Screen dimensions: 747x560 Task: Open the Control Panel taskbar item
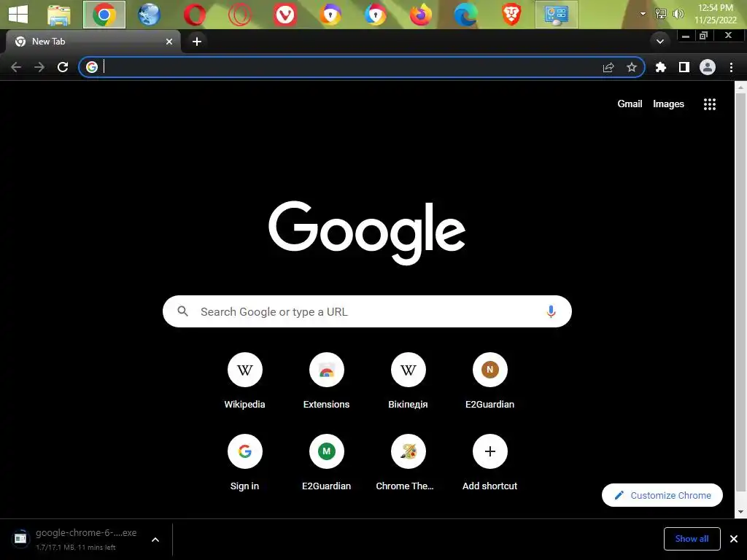[556, 15]
